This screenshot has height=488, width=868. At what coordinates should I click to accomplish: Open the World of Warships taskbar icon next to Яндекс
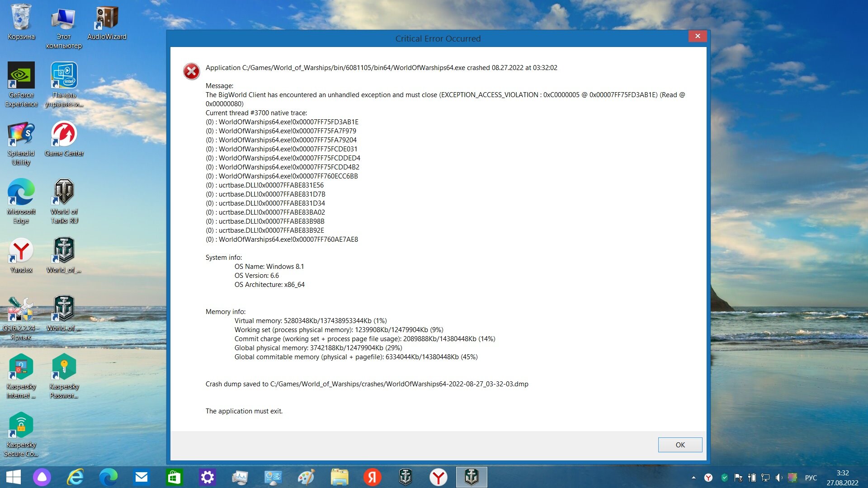(406, 477)
